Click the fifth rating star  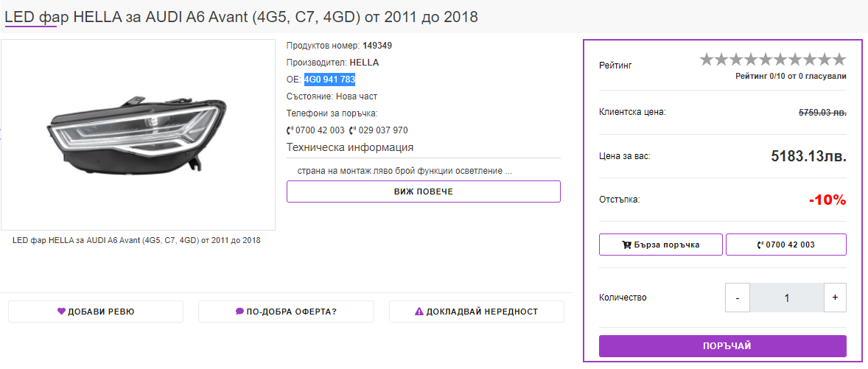pos(766,60)
